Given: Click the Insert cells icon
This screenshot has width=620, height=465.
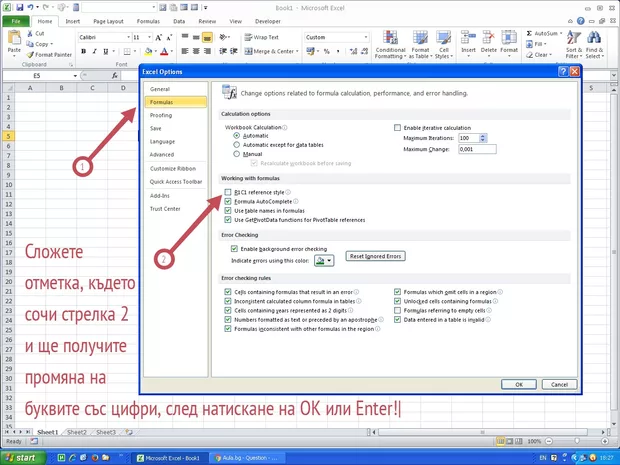Looking at the screenshot, I should click(469, 38).
